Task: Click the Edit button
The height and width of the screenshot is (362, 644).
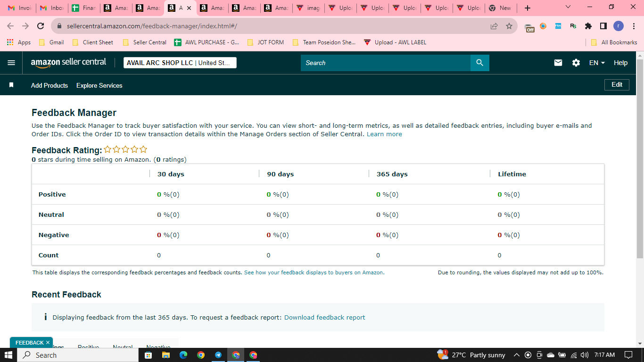Action: 617,85
